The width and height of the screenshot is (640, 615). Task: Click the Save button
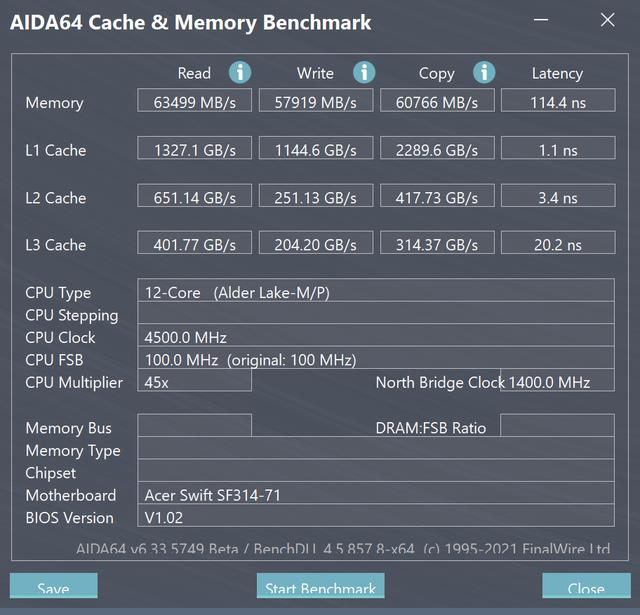click(53, 587)
